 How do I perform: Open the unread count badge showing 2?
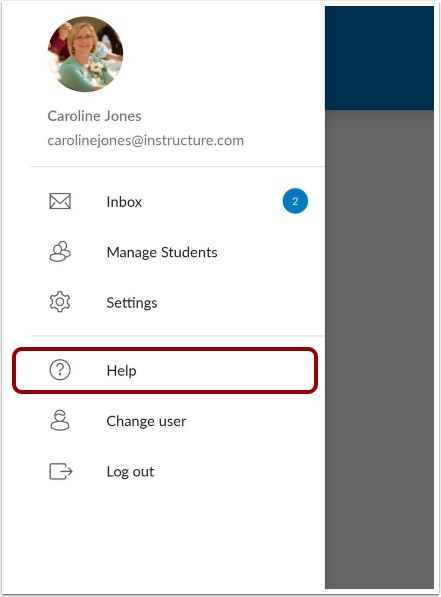coord(295,201)
